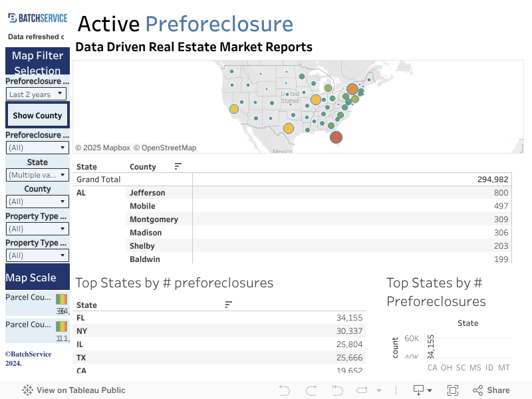
Task: Click the Revert (reset view) icon
Action: coord(337,390)
